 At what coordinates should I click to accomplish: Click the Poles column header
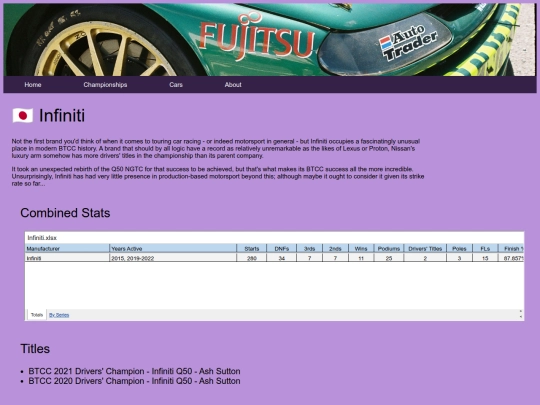tap(459, 248)
